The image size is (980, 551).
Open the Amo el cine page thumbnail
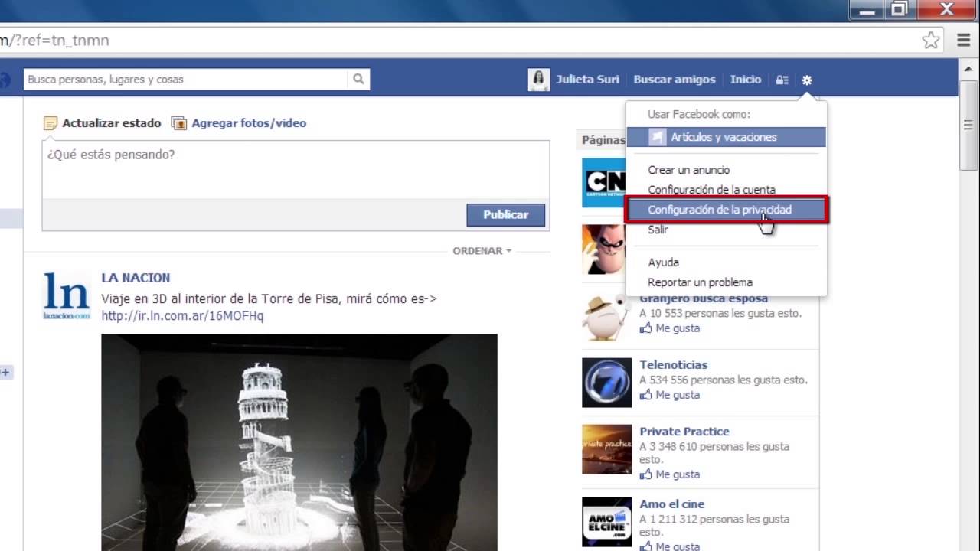click(606, 522)
